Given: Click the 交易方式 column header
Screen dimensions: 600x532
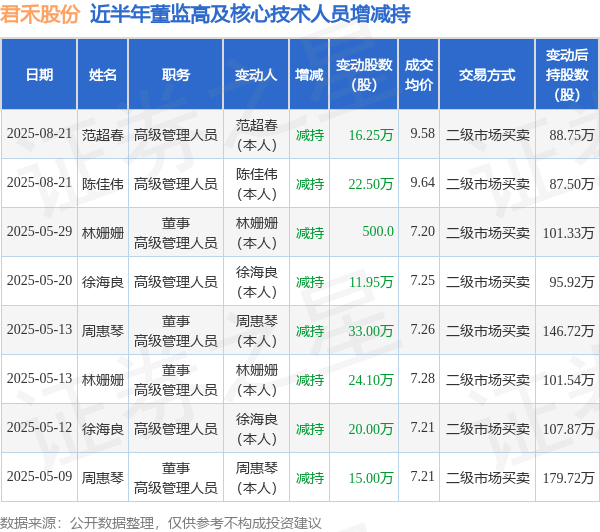Looking at the screenshot, I should (487, 75).
